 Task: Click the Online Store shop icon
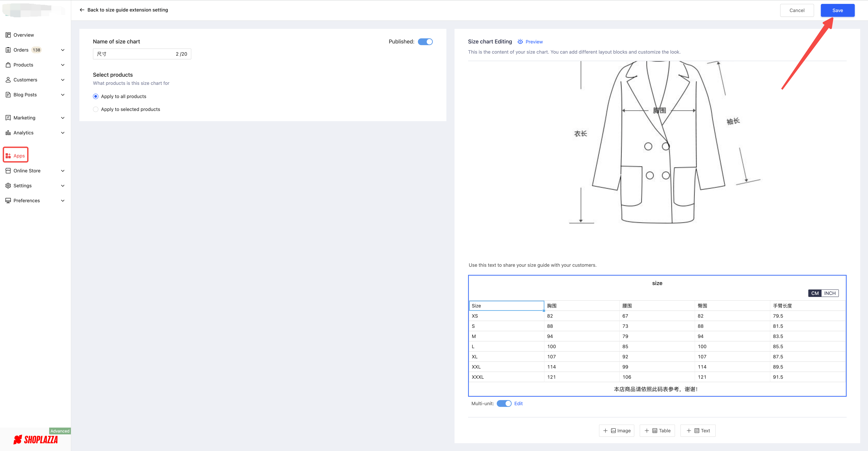coord(8,171)
